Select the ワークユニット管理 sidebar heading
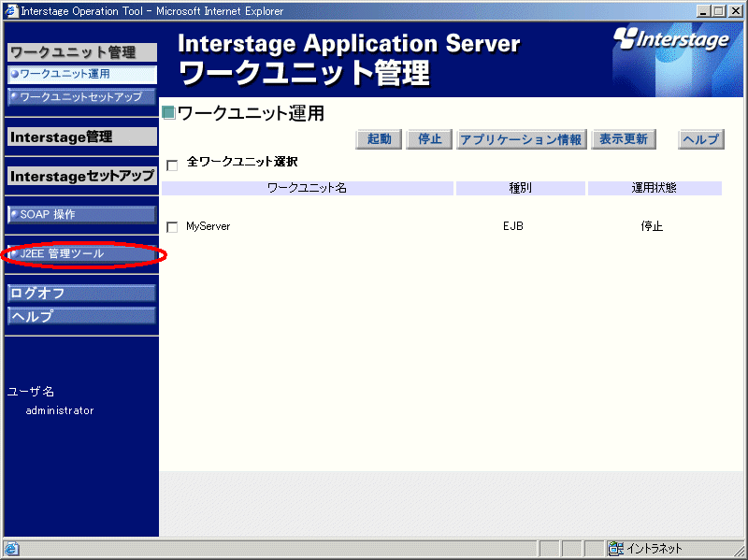Image resolution: width=748 pixels, height=560 pixels. click(82, 52)
